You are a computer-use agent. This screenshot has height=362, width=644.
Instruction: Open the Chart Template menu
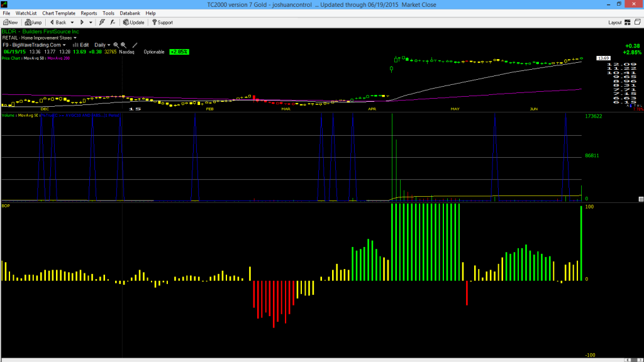[58, 13]
